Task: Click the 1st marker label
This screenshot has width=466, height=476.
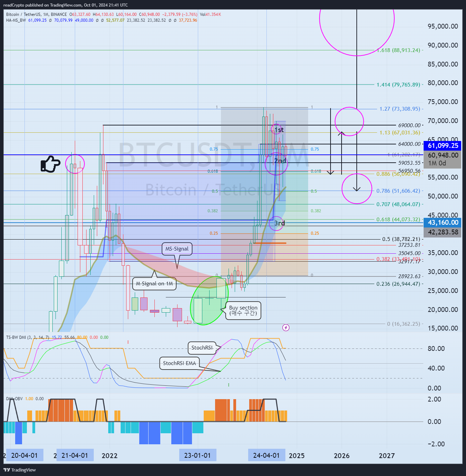Action: 279,130
